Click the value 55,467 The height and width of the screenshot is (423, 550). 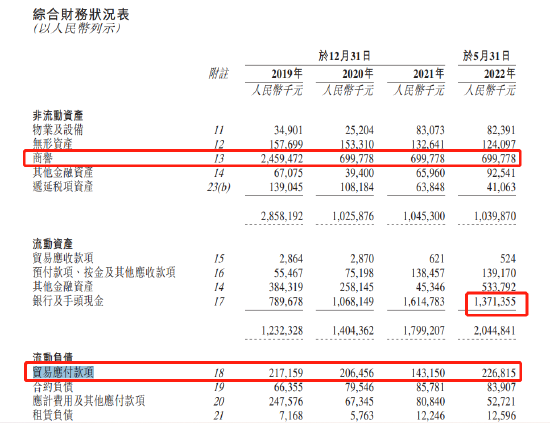coord(288,273)
